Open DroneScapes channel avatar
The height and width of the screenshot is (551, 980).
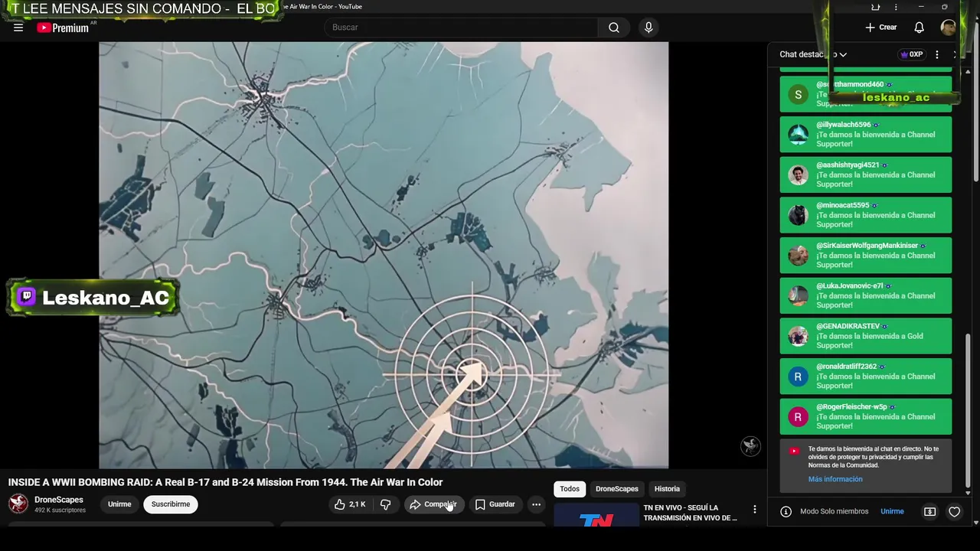pos(18,504)
